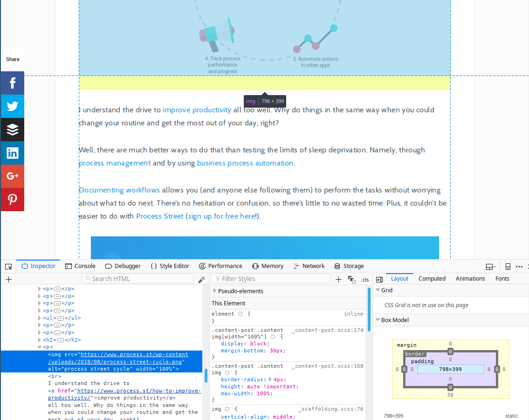Select the br node in markup
Screen dimensions: 529x420
[x=55, y=376]
